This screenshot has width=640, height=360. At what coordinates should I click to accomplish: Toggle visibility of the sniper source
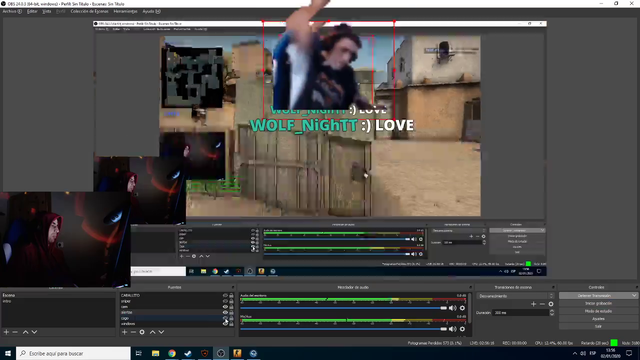[225, 301]
